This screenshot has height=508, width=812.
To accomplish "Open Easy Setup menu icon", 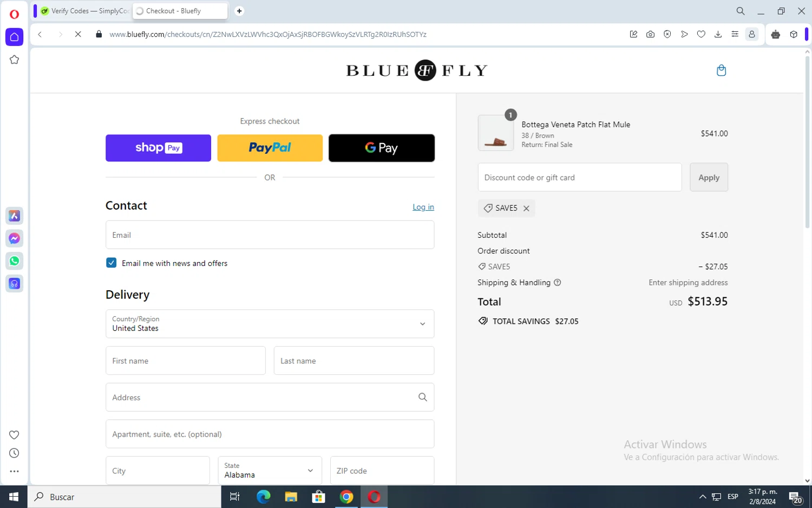I will pos(735,34).
